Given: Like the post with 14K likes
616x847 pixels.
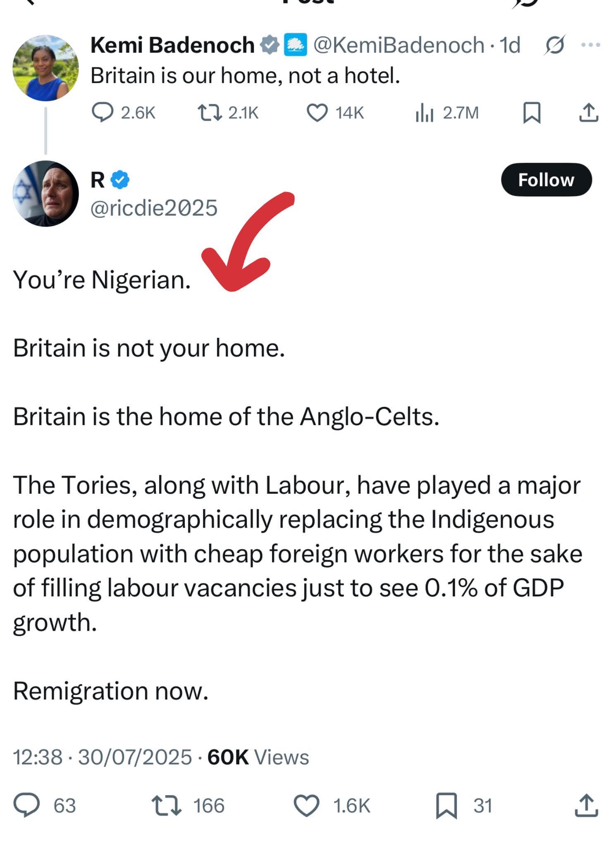Looking at the screenshot, I should tap(317, 112).
